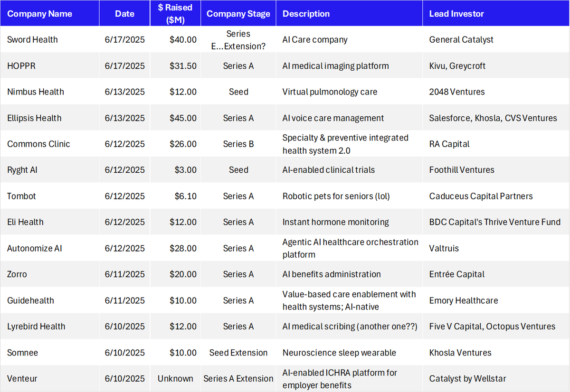The image size is (570, 392).
Task: Click Instant hormone monitoring description
Action: tap(350, 222)
